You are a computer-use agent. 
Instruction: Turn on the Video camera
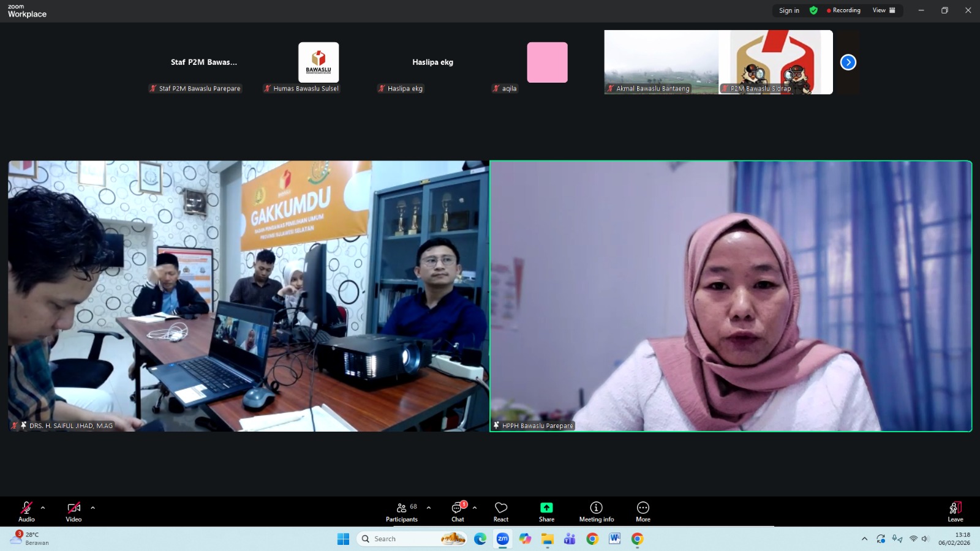click(73, 512)
